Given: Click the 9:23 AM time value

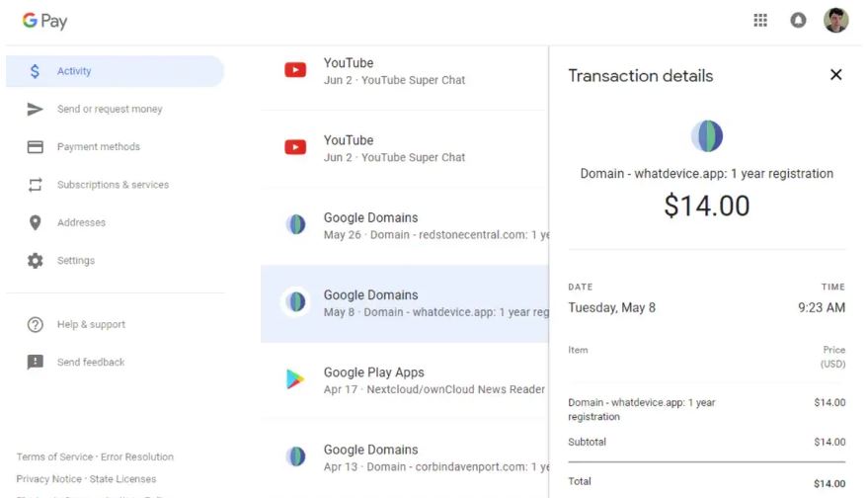Looking at the screenshot, I should (822, 307).
